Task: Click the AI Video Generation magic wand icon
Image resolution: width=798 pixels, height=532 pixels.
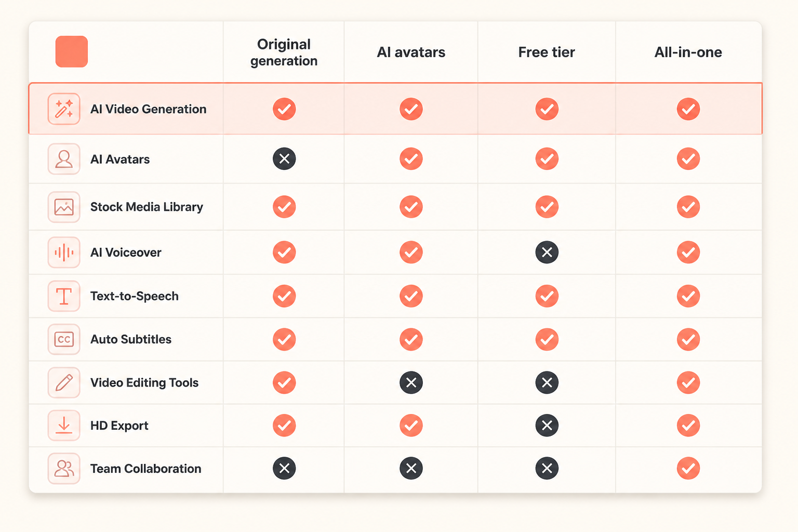Action: pos(64,109)
